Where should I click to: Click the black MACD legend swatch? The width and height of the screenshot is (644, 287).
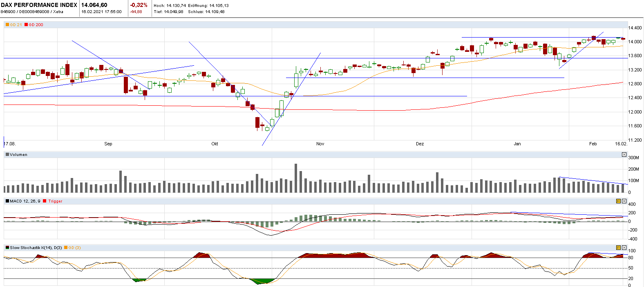point(7,201)
